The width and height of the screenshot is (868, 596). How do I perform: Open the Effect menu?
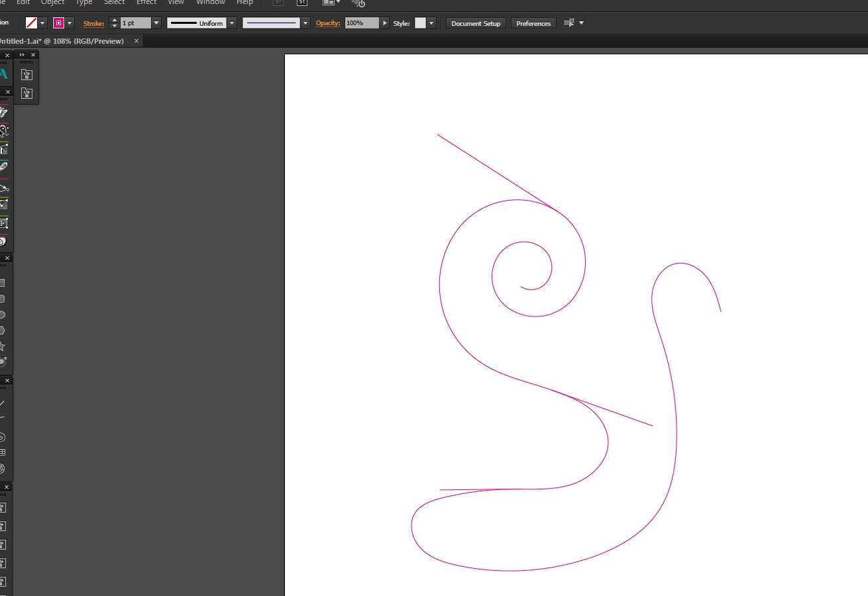pos(146,3)
